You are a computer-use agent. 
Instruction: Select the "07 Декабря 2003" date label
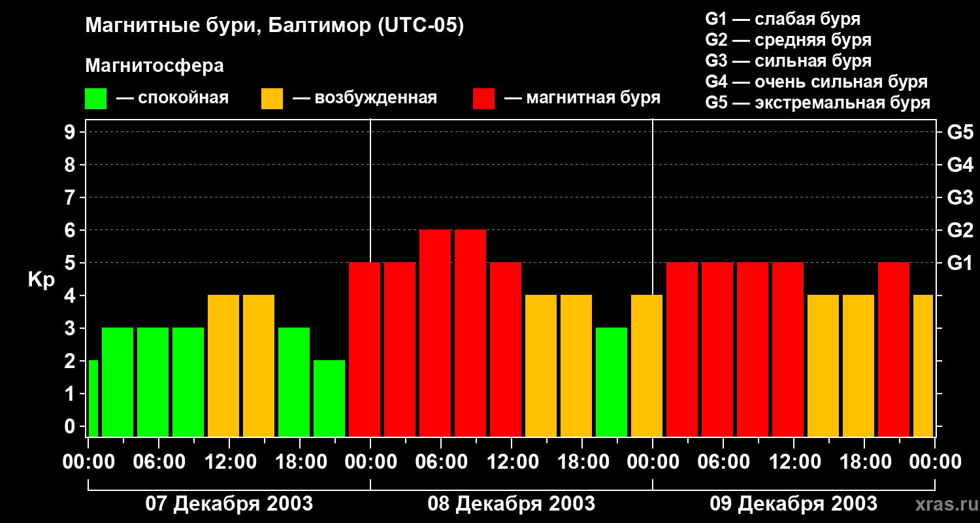coord(229,504)
